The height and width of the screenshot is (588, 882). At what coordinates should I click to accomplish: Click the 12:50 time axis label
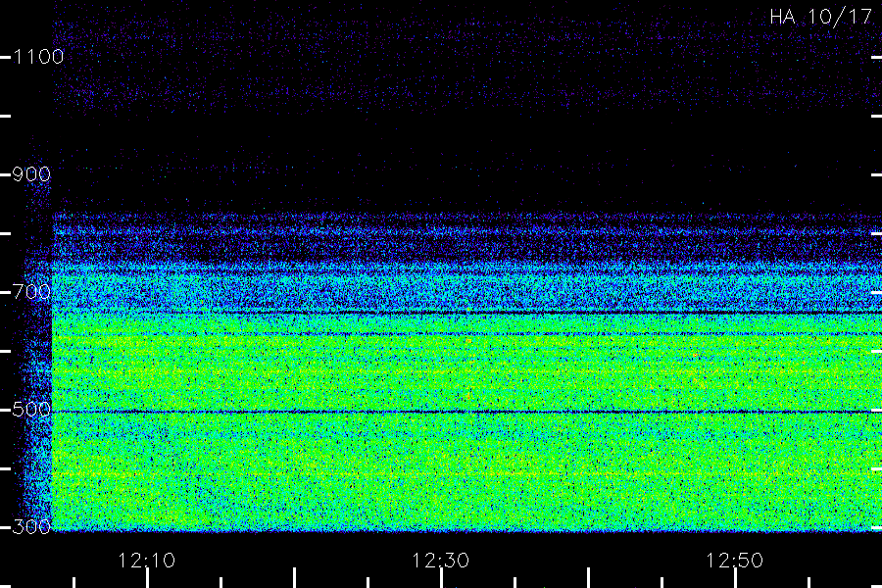pos(735,561)
